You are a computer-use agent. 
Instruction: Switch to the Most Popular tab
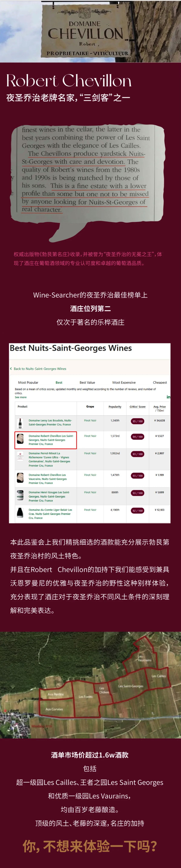[x=28, y=383]
